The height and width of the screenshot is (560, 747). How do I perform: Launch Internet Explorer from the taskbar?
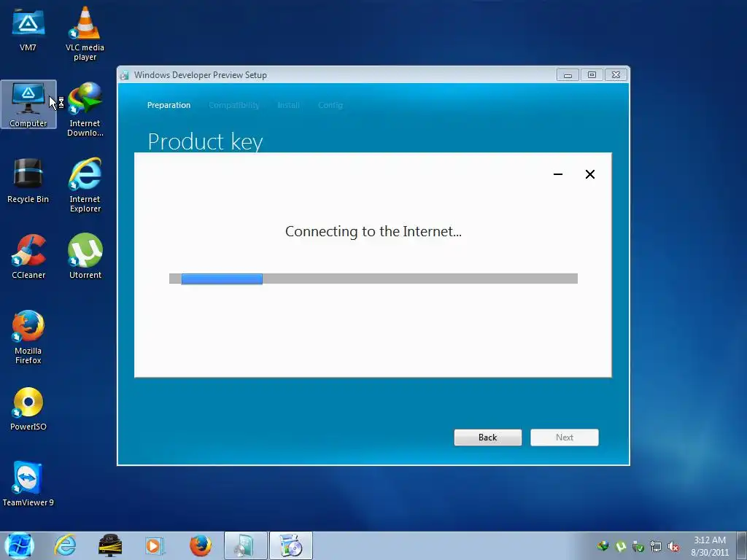[x=65, y=545]
